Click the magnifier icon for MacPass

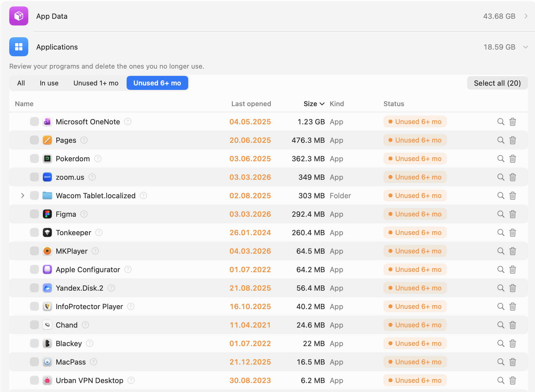tap(501, 362)
